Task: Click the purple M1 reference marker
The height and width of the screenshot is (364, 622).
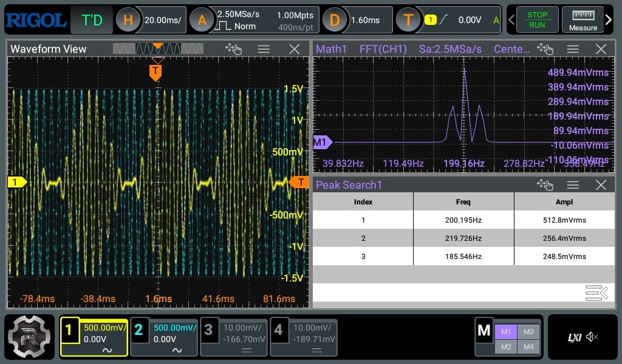Action: [x=322, y=142]
